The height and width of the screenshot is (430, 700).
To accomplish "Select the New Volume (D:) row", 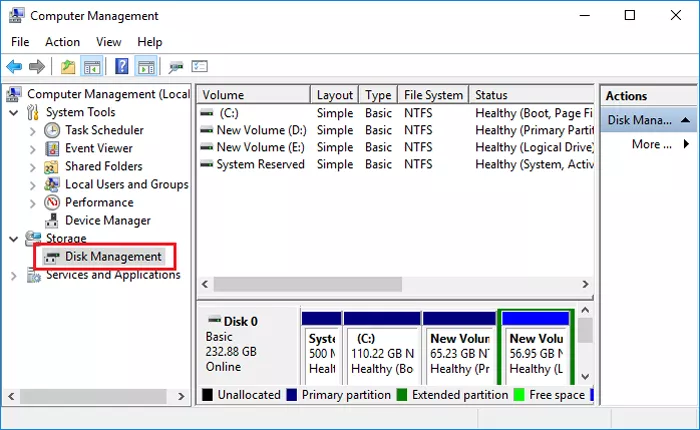I will click(261, 130).
